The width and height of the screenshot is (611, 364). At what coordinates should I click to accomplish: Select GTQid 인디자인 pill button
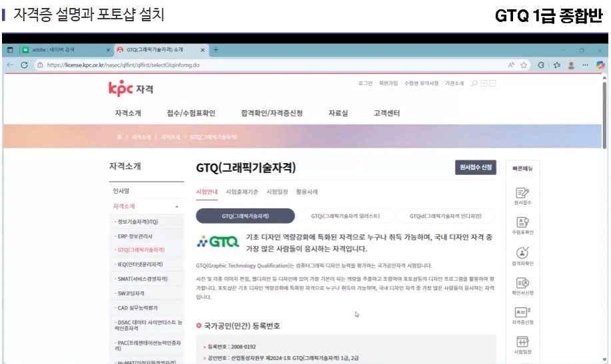[445, 216]
